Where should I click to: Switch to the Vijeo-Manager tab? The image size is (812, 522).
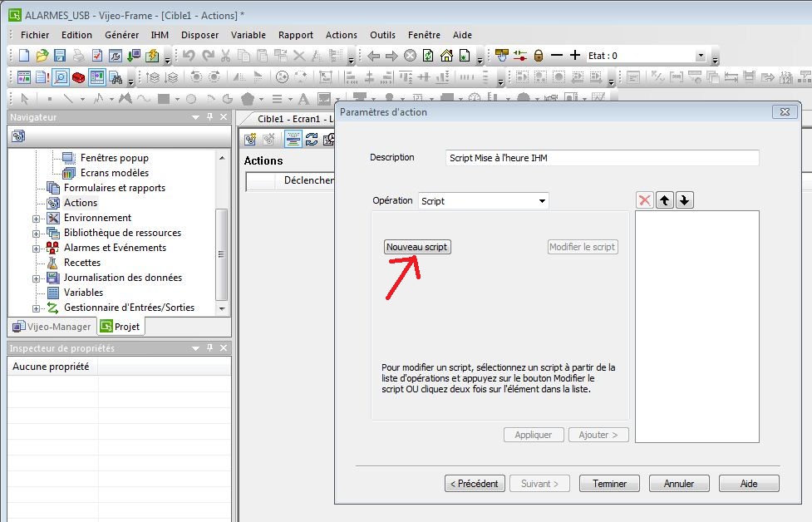[52, 327]
